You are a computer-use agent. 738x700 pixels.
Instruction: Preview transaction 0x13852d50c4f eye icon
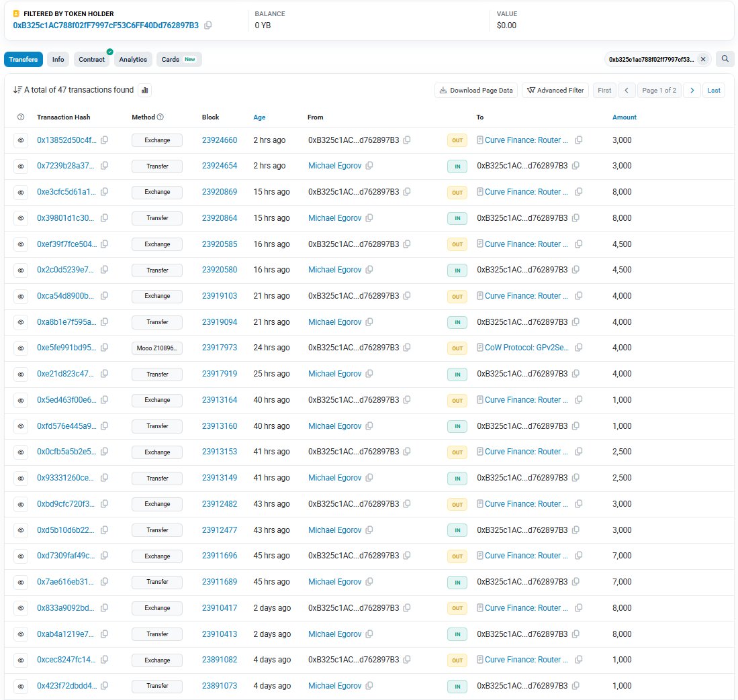pyautogui.click(x=21, y=140)
